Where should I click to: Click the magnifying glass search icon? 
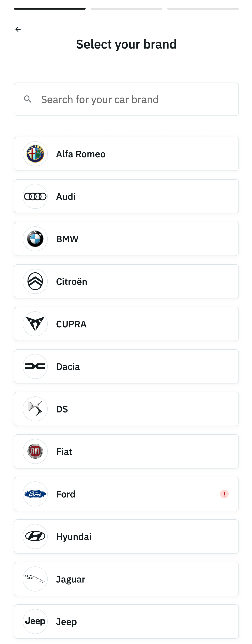(x=28, y=99)
